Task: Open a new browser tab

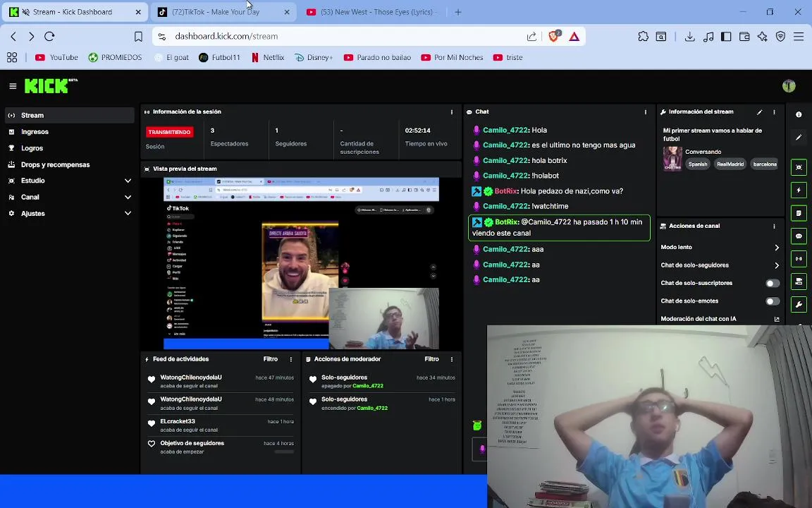Action: pos(457,12)
